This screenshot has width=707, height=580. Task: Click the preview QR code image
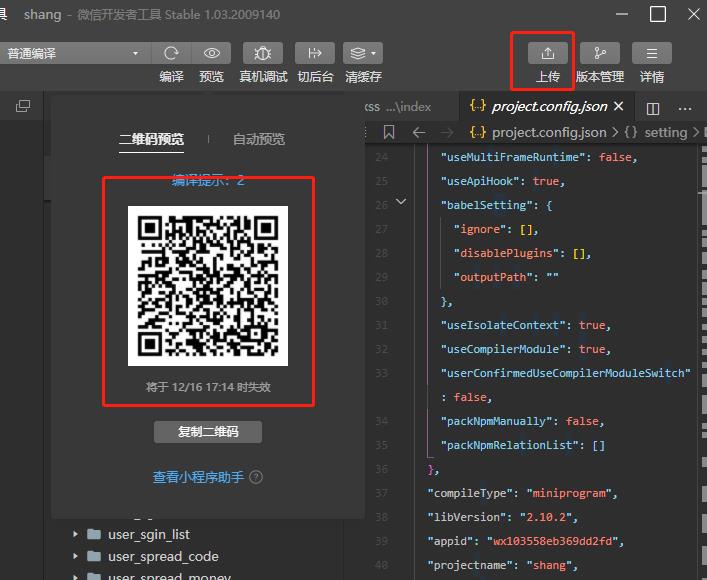(x=208, y=286)
